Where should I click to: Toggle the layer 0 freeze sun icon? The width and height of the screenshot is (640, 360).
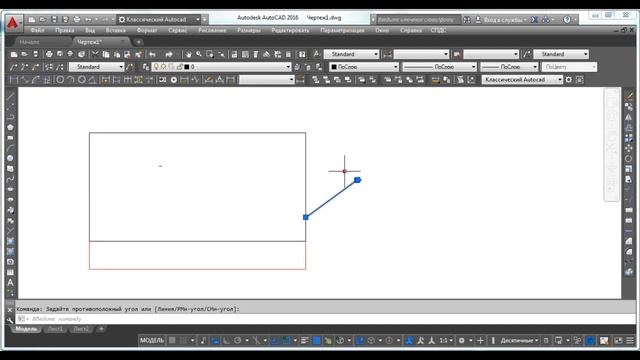pyautogui.click(x=164, y=67)
